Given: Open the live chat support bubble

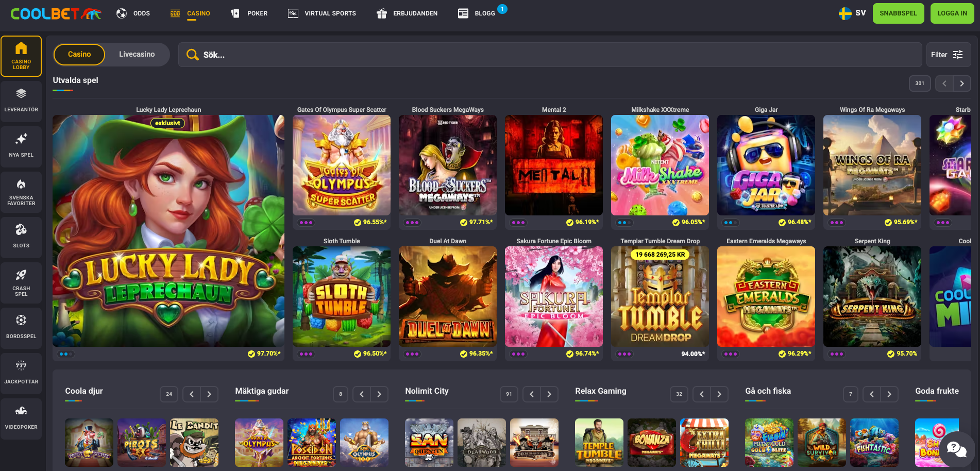Looking at the screenshot, I should [956, 449].
